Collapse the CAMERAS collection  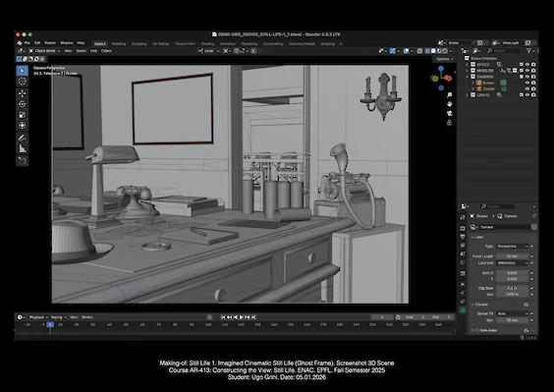468,77
